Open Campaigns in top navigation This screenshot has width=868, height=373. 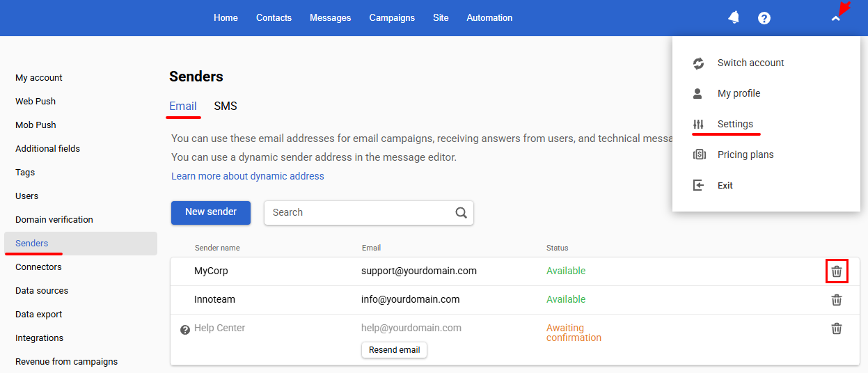392,18
